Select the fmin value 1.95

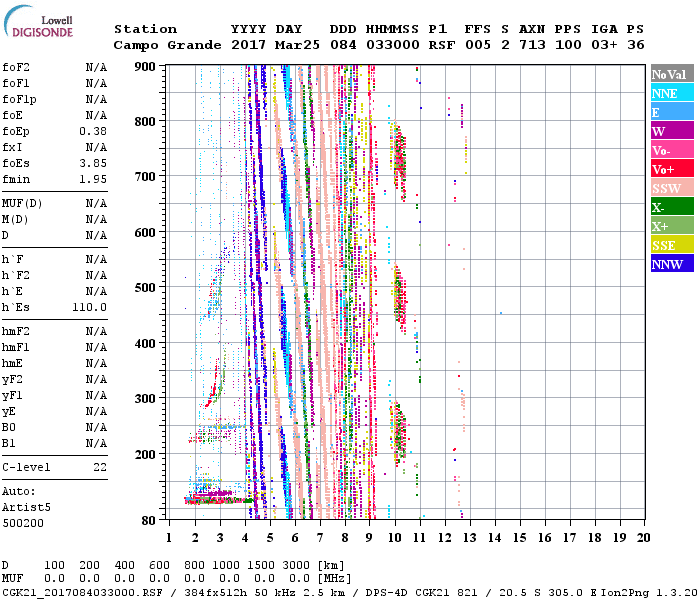click(x=93, y=179)
